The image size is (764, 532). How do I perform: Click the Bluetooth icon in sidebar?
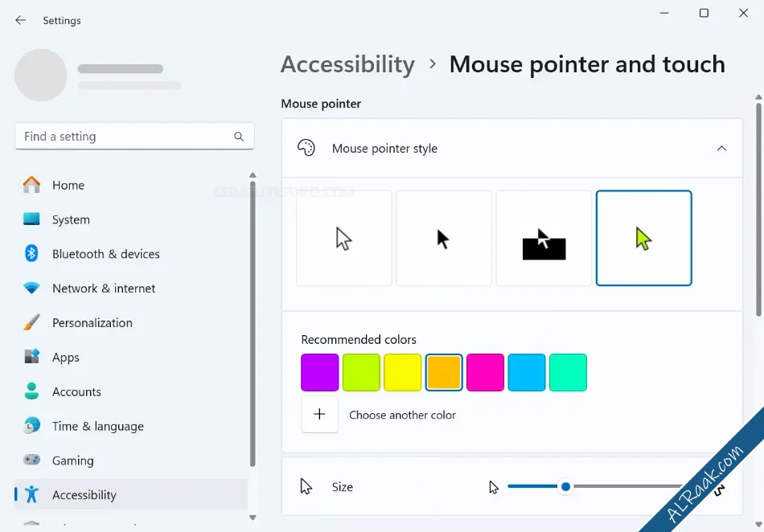point(31,254)
